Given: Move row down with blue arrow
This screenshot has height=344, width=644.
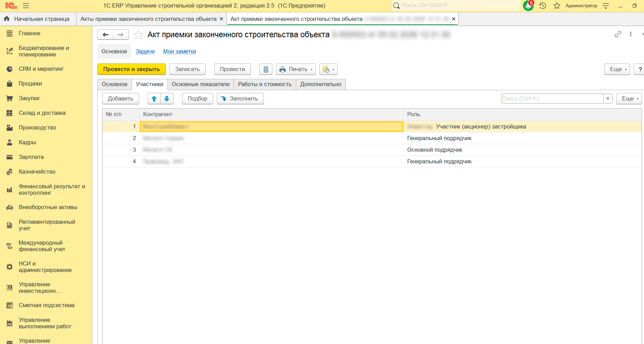Looking at the screenshot, I should pos(167,99).
